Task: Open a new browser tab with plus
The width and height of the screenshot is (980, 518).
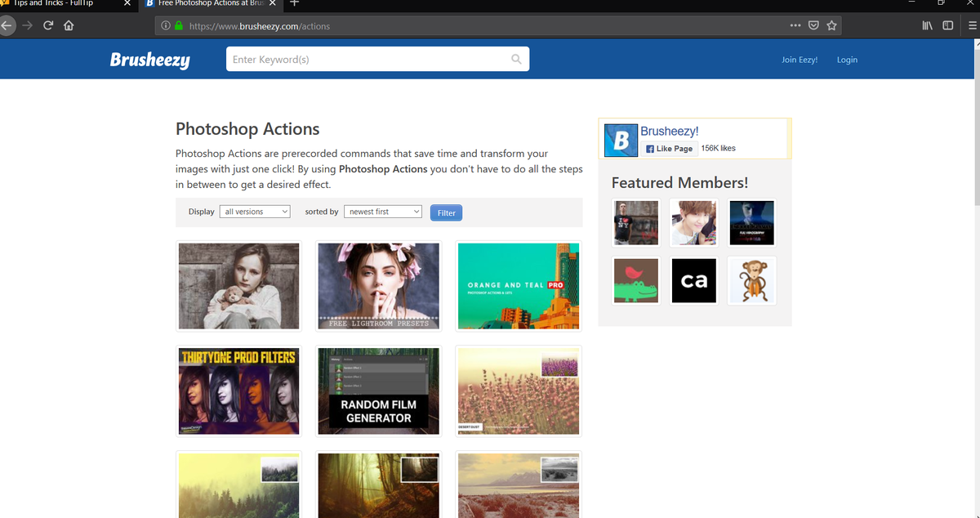Action: coord(294,3)
